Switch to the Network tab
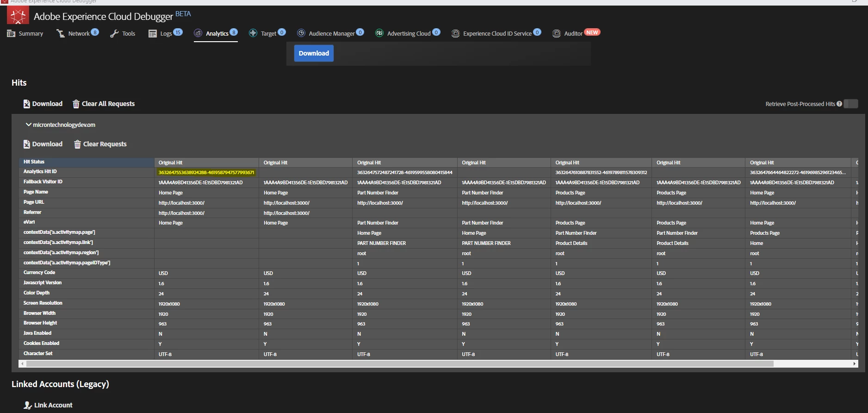The width and height of the screenshot is (868, 413). click(78, 33)
